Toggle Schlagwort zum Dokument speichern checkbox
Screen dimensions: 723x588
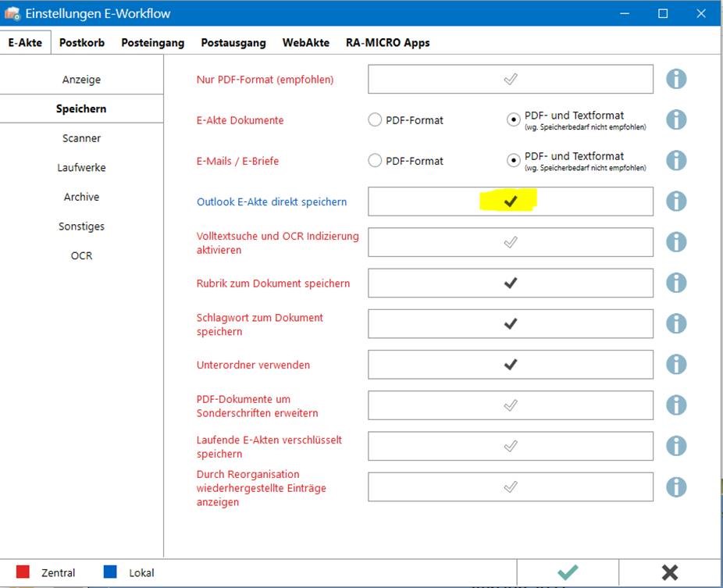point(511,324)
